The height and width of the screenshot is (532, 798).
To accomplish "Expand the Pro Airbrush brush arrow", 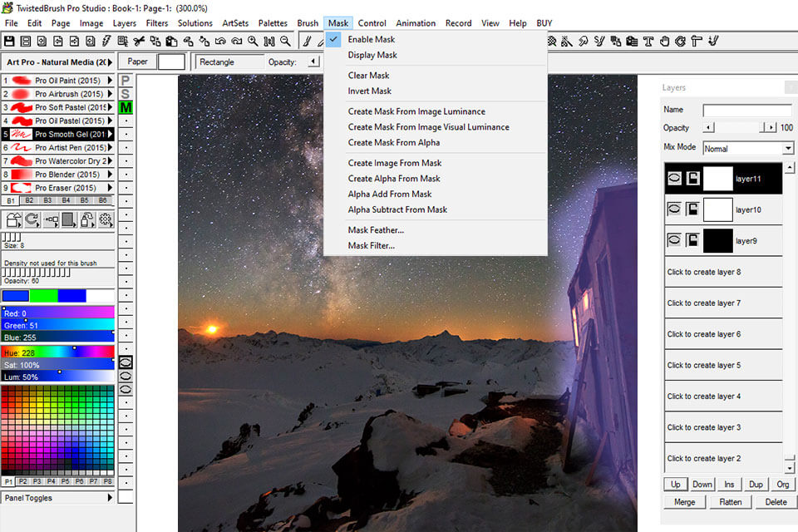I will click(110, 94).
